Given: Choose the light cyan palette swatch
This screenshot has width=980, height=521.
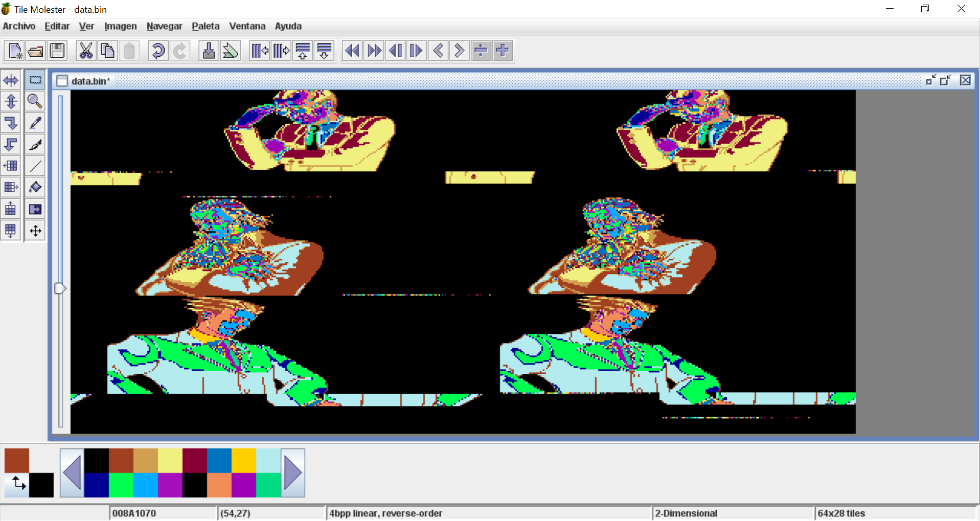Looking at the screenshot, I should tap(268, 461).
